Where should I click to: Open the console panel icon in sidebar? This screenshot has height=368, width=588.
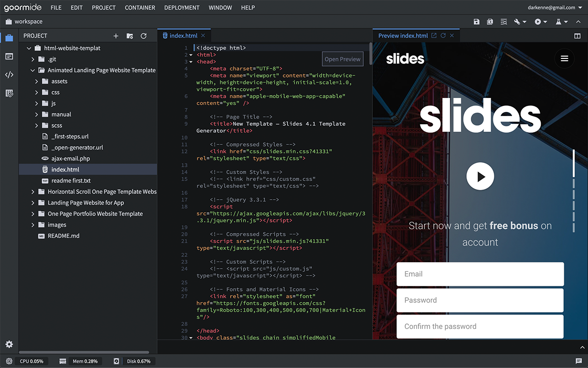9,56
